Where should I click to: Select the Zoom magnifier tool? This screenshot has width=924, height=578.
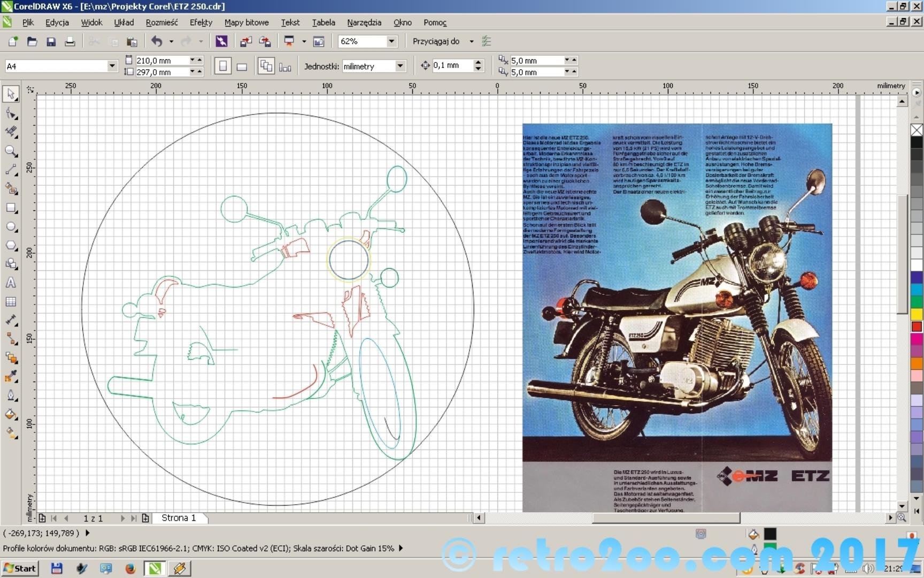[11, 151]
